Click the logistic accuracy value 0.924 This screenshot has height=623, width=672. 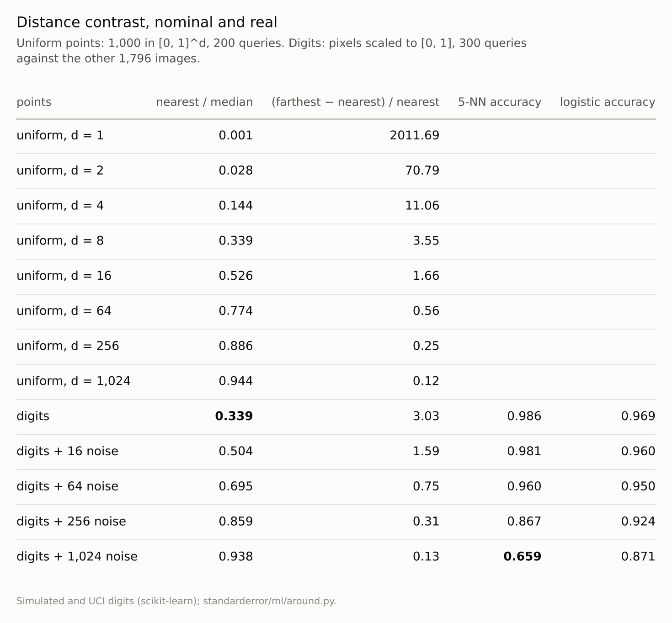point(638,522)
